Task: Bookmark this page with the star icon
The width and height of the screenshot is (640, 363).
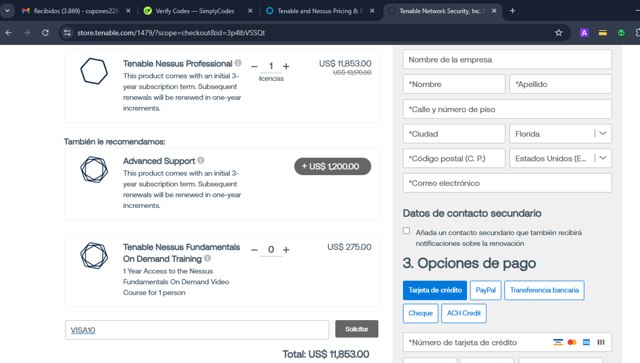Action: click(558, 33)
